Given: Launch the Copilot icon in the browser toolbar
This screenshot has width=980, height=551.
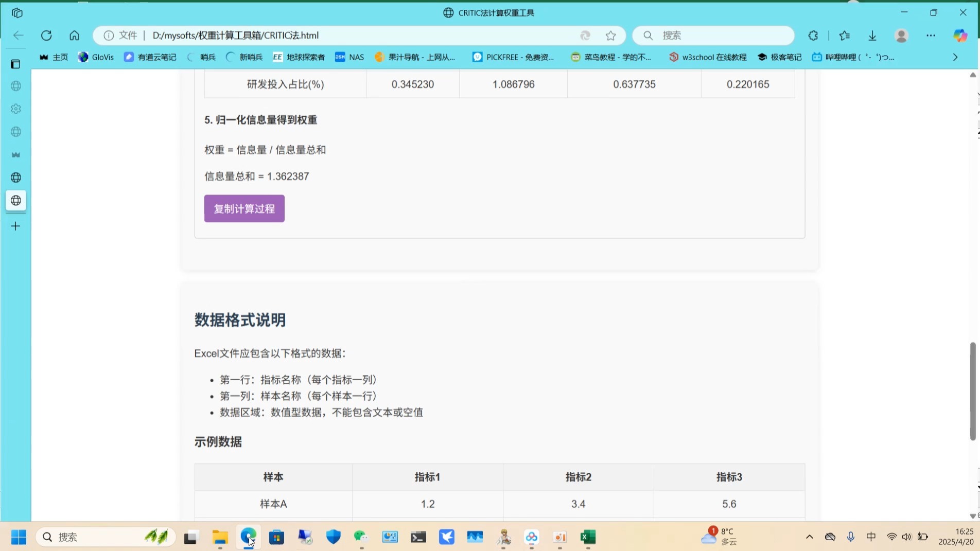Looking at the screenshot, I should 960,35.
